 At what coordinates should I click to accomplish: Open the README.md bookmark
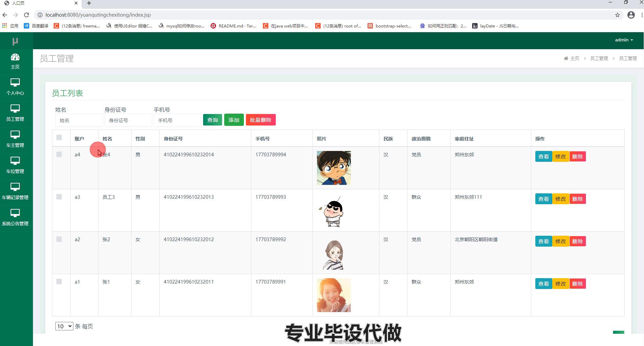[233, 26]
